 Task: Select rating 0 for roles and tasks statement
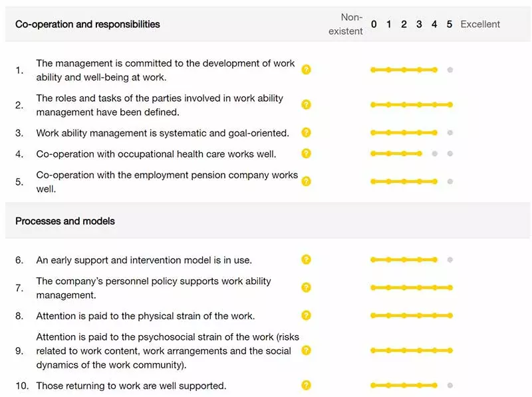(373, 104)
